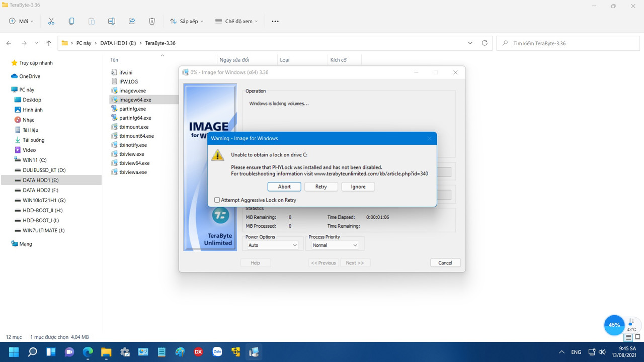The width and height of the screenshot is (644, 362).
Task: Switch Explorer to large thumbnails view icon
Action: tap(637, 337)
